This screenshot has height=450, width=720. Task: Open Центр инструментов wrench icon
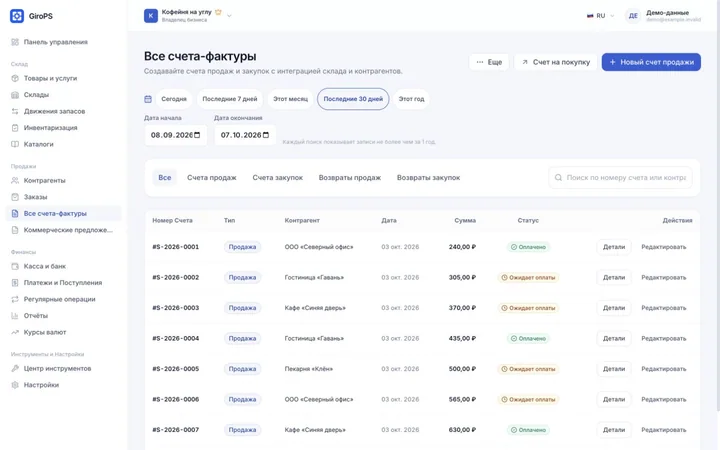(15, 369)
